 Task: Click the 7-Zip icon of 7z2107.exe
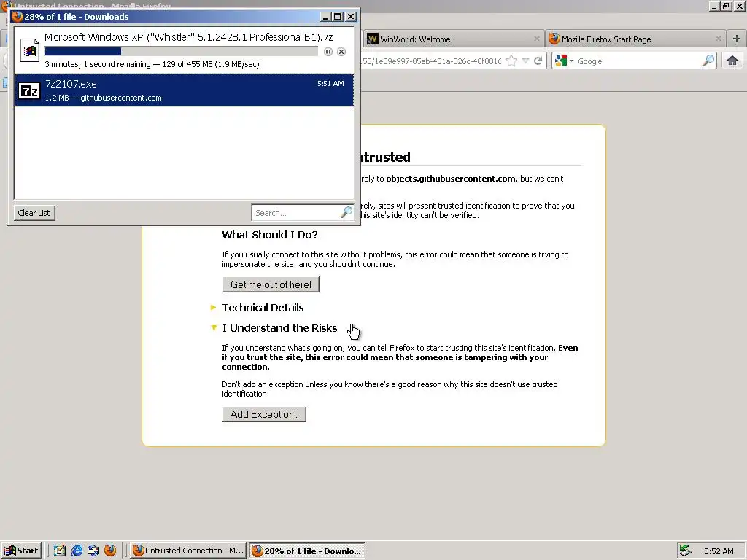pyautogui.click(x=29, y=90)
